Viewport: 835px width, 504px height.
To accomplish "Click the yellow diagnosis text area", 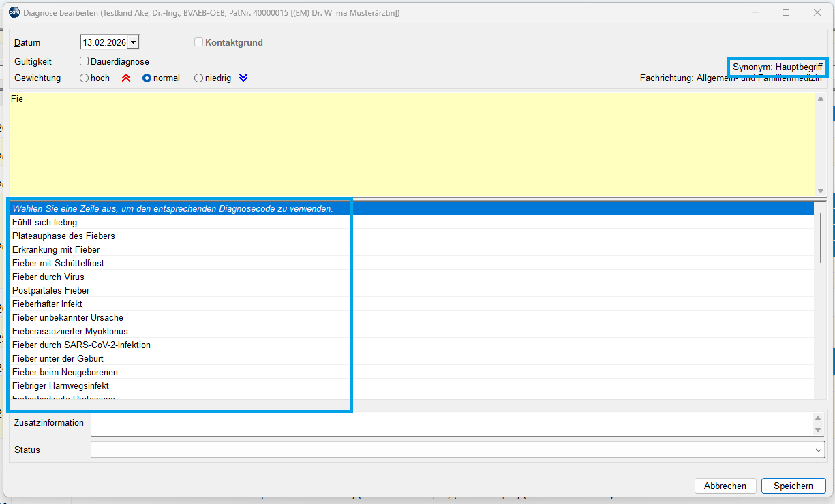I will tap(409, 143).
